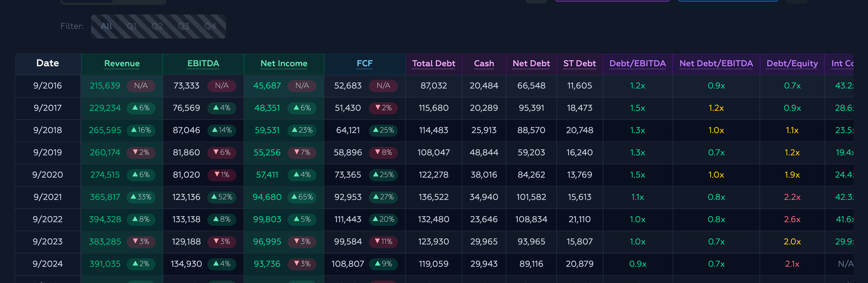Screen dimensions: 868x283
Task: Click revenue value 391,035
Action: (x=105, y=263)
